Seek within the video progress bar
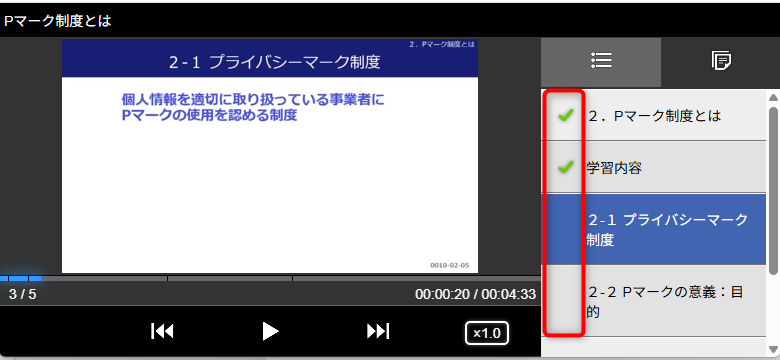The image size is (780, 360). point(270,278)
